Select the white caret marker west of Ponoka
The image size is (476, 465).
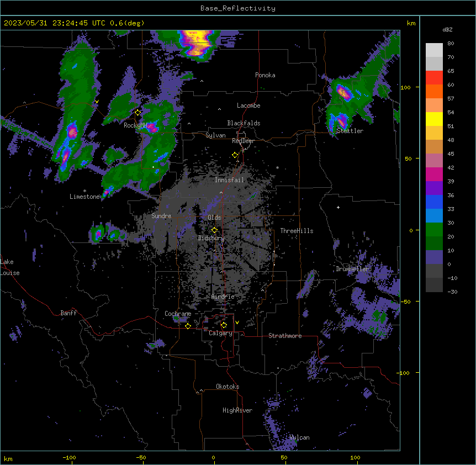[x=202, y=81]
